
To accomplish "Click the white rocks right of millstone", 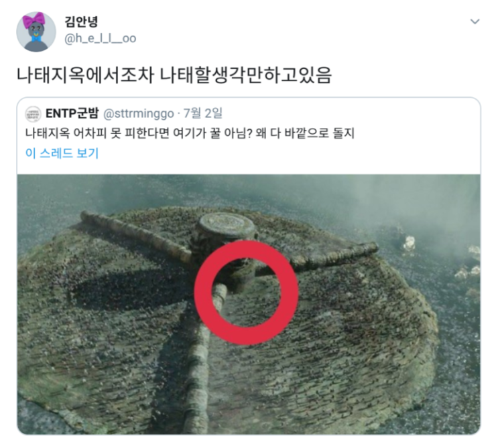I will click(x=408, y=244).
